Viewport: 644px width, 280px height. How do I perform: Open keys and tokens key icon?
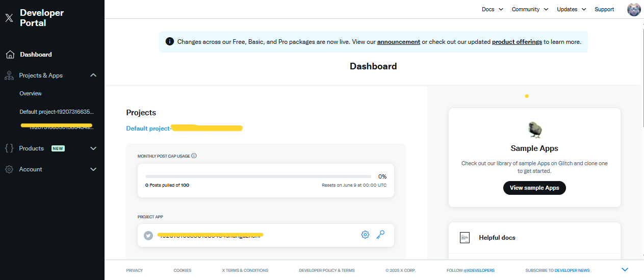point(380,235)
